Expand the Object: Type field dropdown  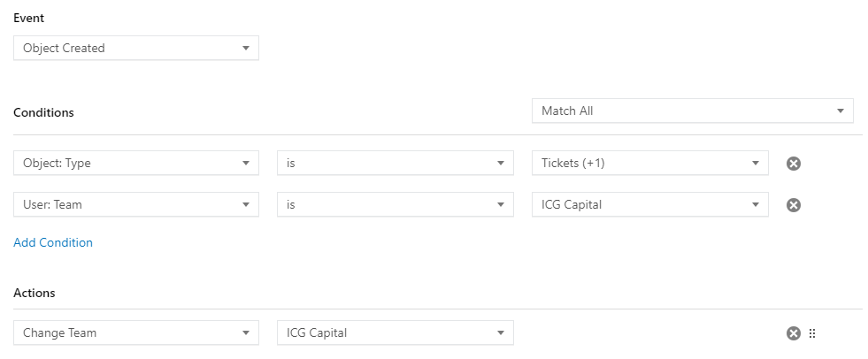click(x=136, y=164)
